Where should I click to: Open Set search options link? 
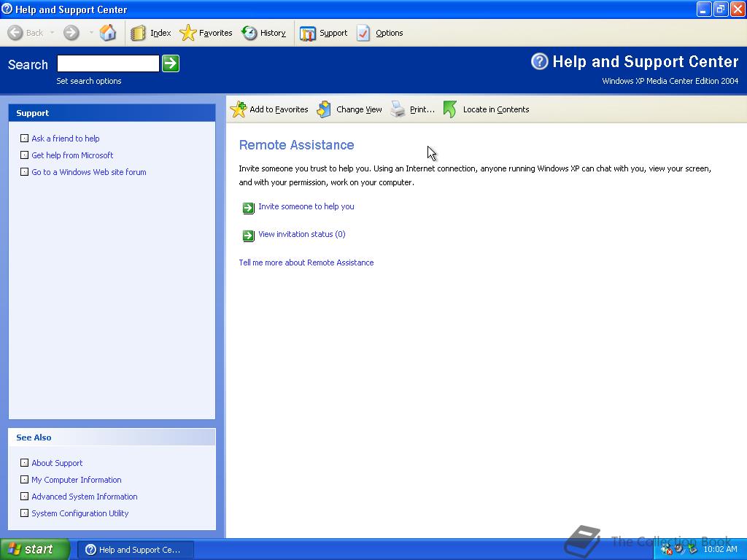click(x=88, y=81)
